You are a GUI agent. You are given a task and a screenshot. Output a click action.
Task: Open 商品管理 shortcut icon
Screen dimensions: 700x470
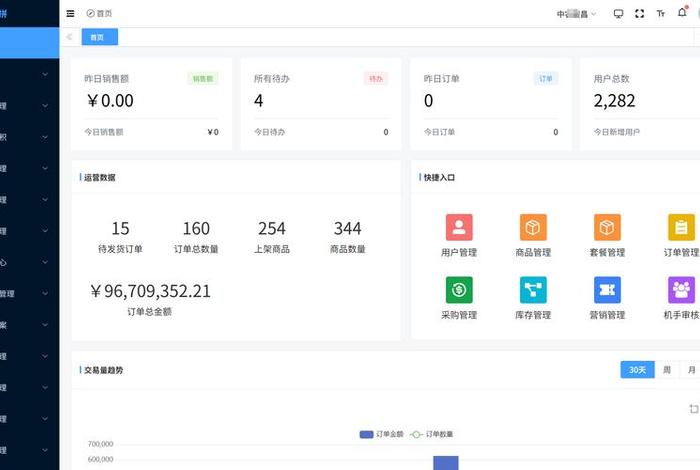pos(533,227)
